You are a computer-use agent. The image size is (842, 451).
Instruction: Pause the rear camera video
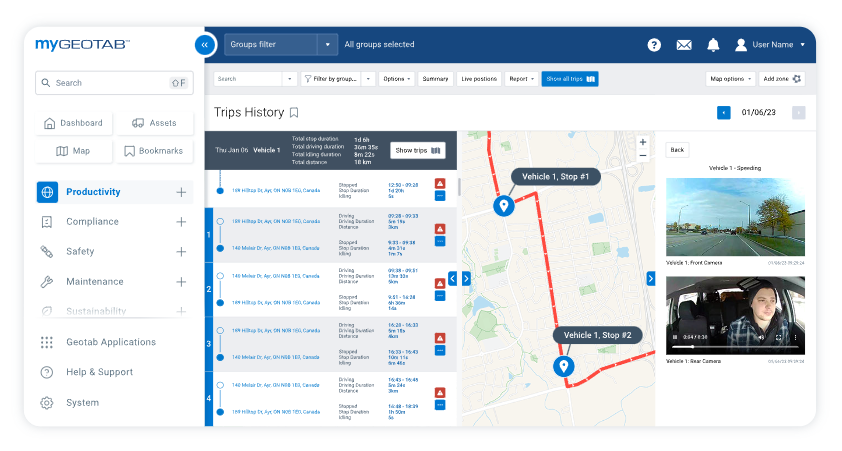pyautogui.click(x=675, y=338)
